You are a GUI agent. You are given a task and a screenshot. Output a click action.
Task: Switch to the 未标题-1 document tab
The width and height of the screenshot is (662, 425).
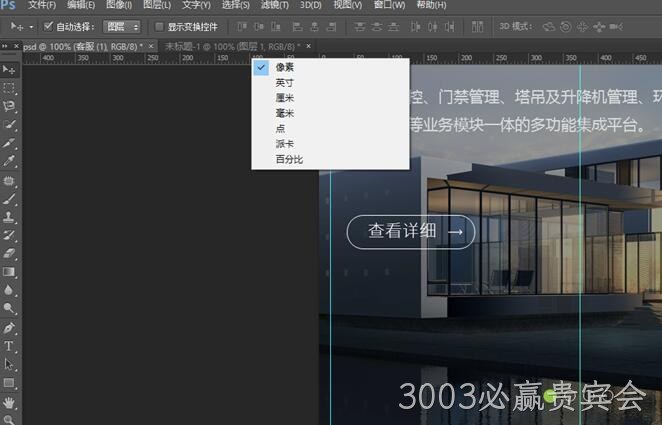click(232, 46)
